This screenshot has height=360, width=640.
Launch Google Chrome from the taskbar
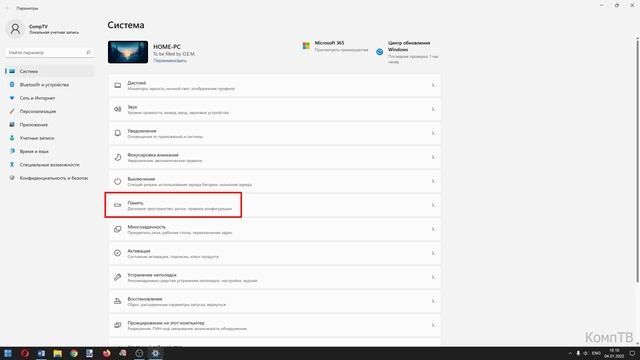tap(73, 353)
